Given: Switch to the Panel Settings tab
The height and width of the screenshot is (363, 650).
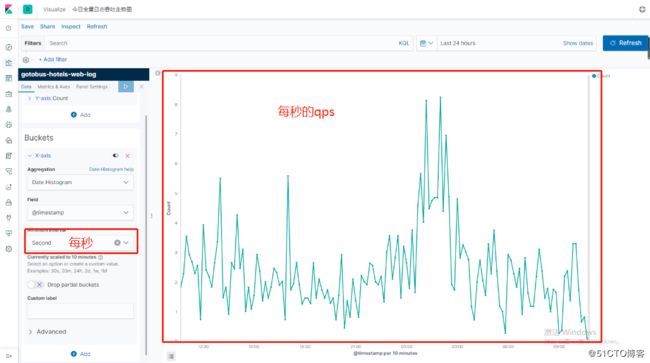Looking at the screenshot, I should click(92, 87).
